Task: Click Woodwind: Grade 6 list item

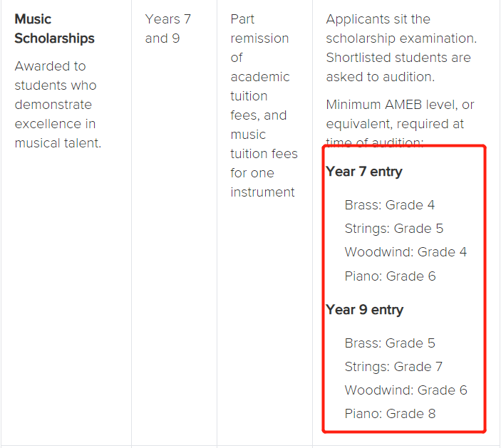Action: (406, 390)
